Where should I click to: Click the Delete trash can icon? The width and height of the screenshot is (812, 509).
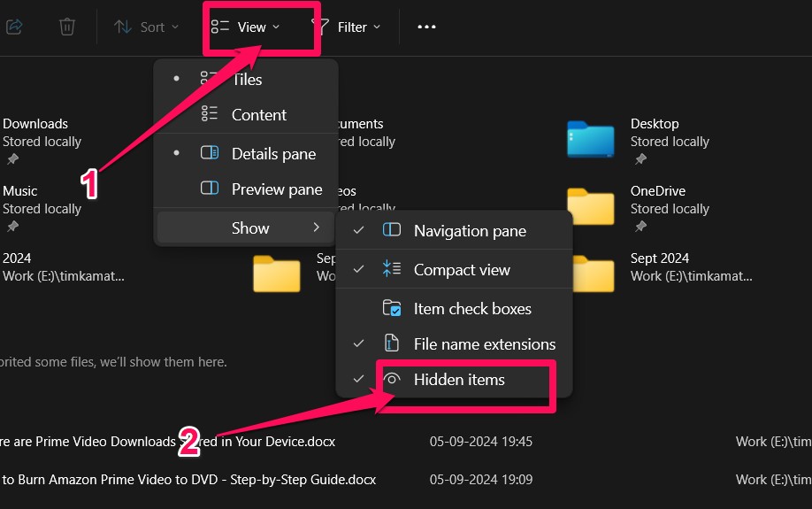[67, 27]
